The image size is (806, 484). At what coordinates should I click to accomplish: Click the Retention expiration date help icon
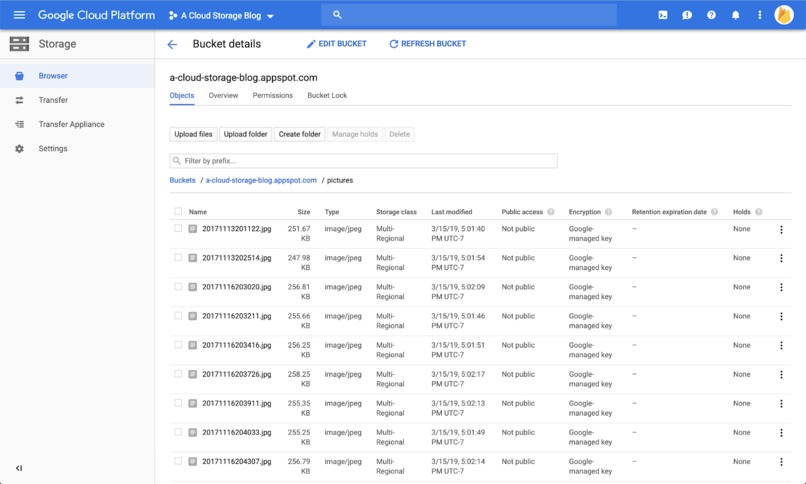point(714,212)
